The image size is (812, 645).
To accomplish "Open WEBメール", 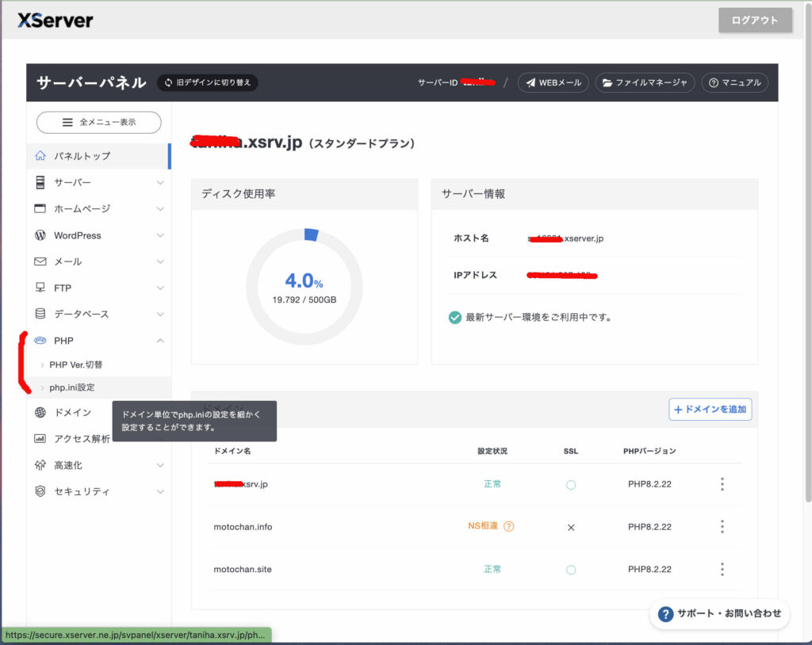I will tap(553, 82).
